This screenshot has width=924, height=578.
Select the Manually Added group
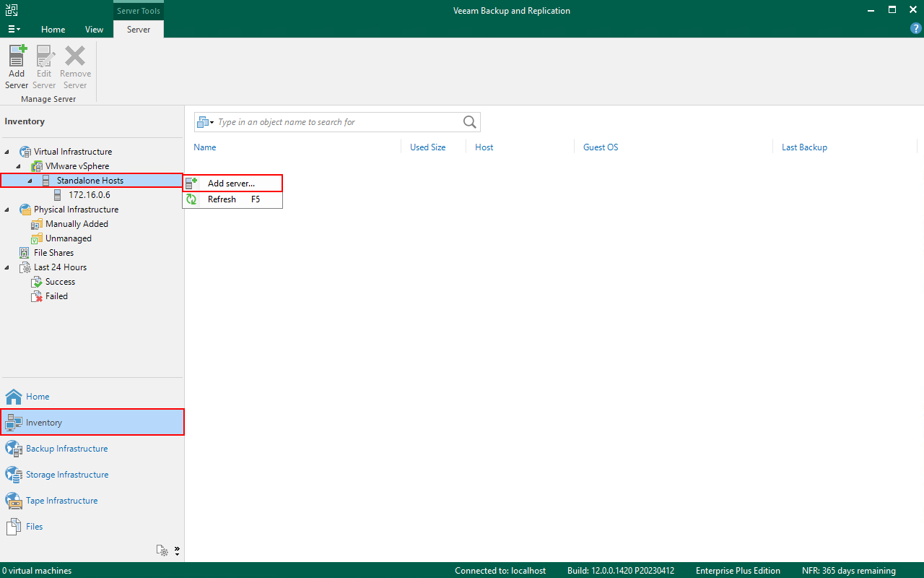[x=77, y=224]
